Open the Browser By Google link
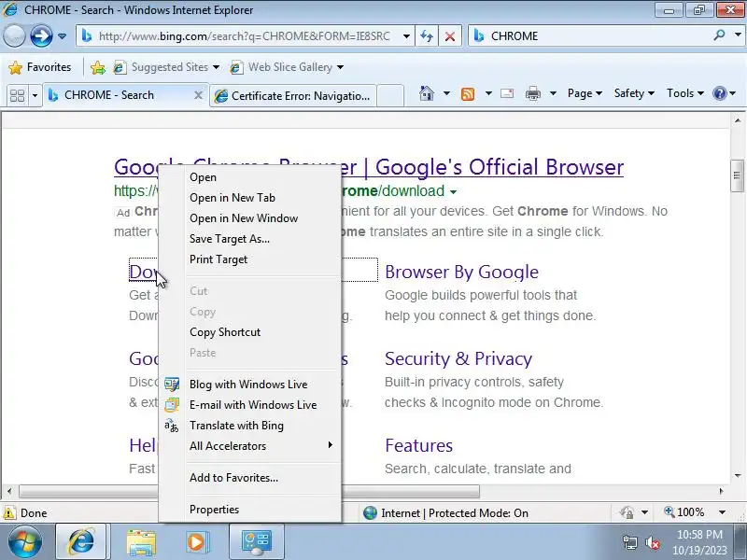 pyautogui.click(x=461, y=272)
